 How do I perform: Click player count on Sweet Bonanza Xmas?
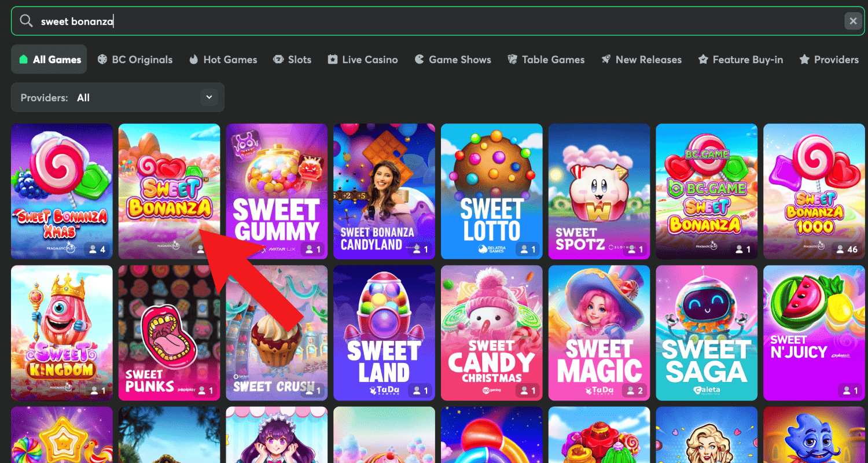click(97, 249)
